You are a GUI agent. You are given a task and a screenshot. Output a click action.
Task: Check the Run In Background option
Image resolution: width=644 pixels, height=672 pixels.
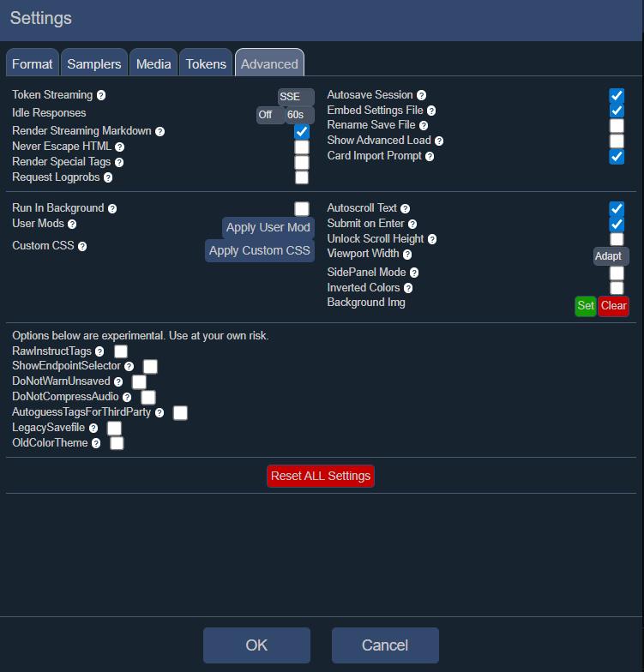click(x=302, y=209)
